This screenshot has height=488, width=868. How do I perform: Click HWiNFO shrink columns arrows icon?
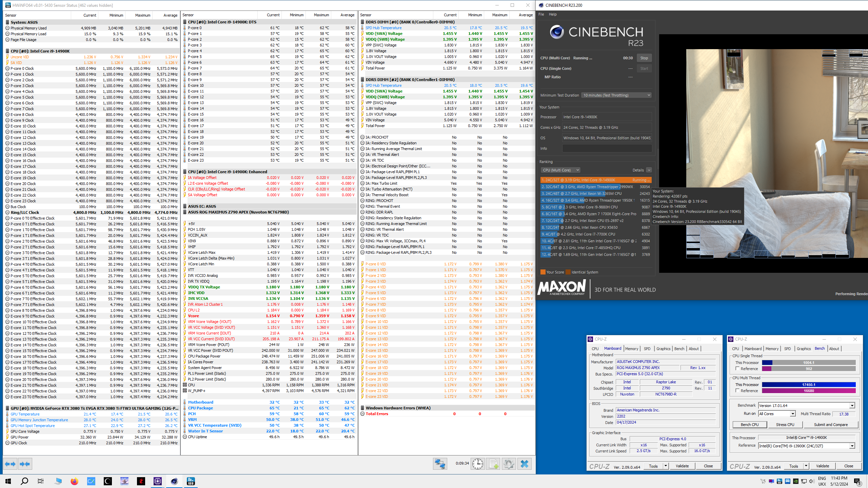point(25,464)
